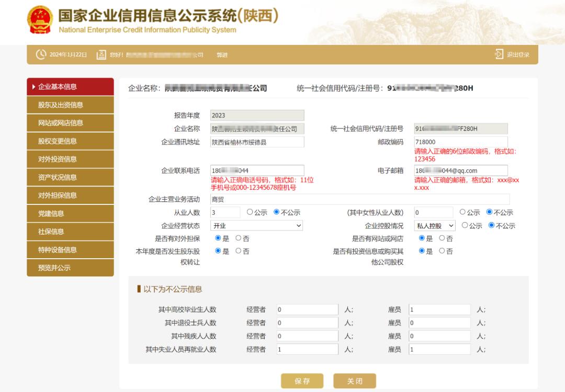565x392 pixels.
Task: Click the user profile icon in header
Action: click(x=101, y=55)
